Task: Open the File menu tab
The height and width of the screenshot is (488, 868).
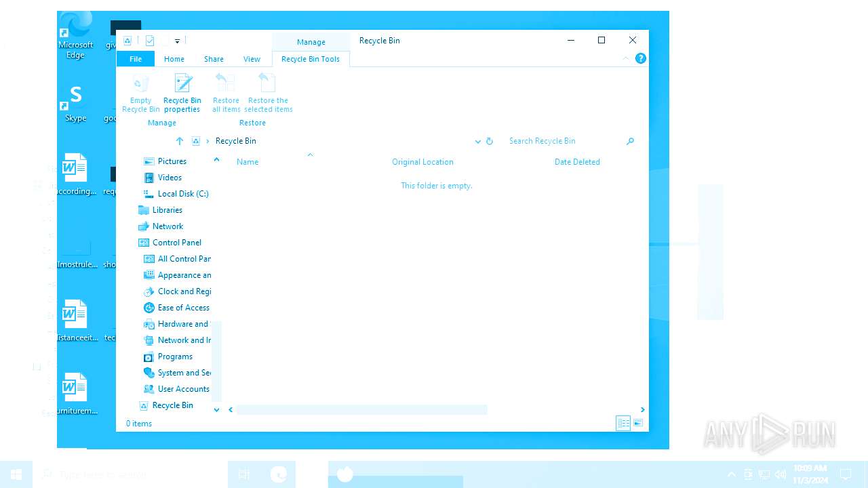Action: pyautogui.click(x=136, y=59)
